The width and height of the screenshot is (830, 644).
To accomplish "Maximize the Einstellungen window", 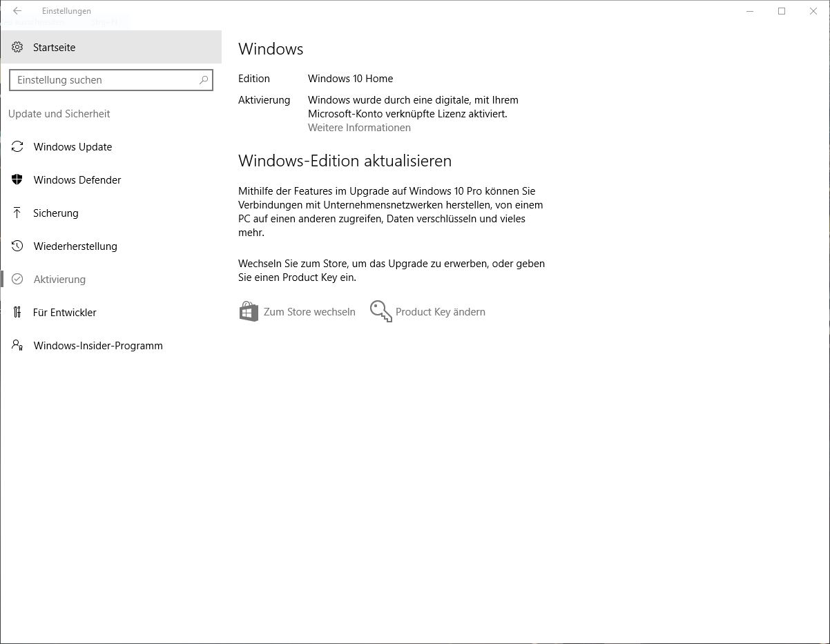I will point(782,11).
